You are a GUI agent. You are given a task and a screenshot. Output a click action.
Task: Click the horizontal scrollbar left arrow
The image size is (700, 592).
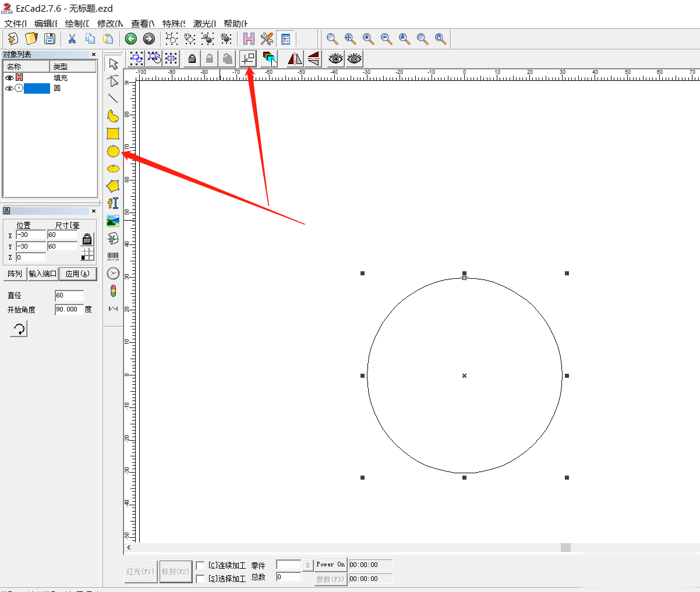pyautogui.click(x=129, y=547)
